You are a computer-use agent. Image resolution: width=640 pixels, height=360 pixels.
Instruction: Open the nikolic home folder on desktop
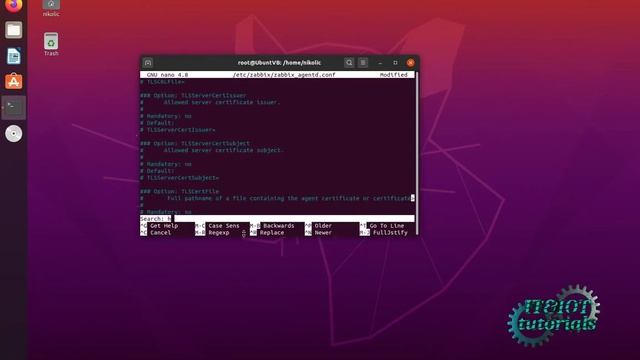coord(51,8)
